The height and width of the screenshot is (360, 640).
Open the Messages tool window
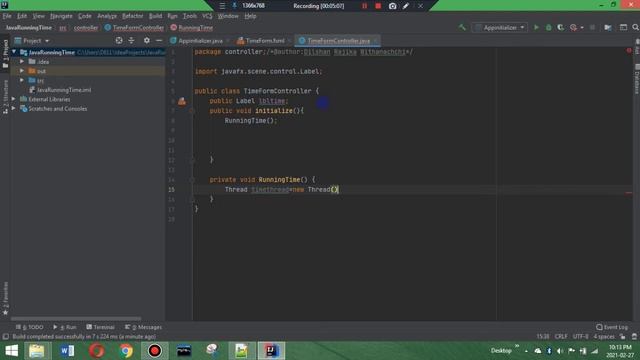[x=143, y=327]
